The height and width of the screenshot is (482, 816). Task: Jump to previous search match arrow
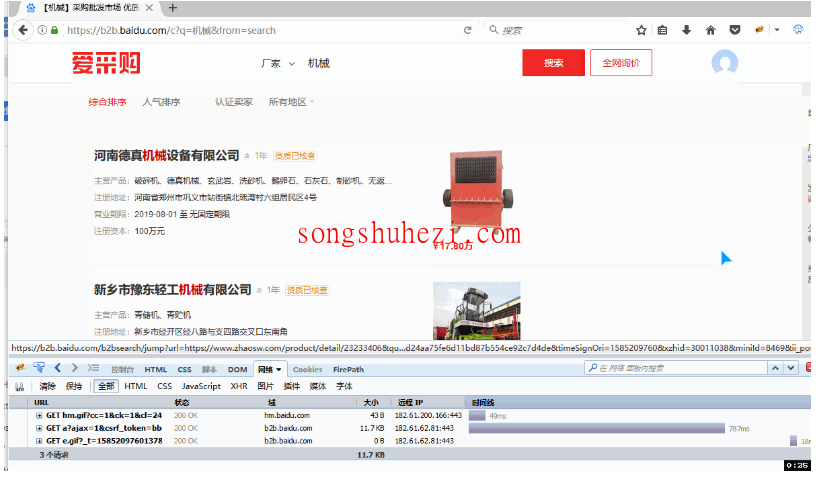[x=775, y=368]
